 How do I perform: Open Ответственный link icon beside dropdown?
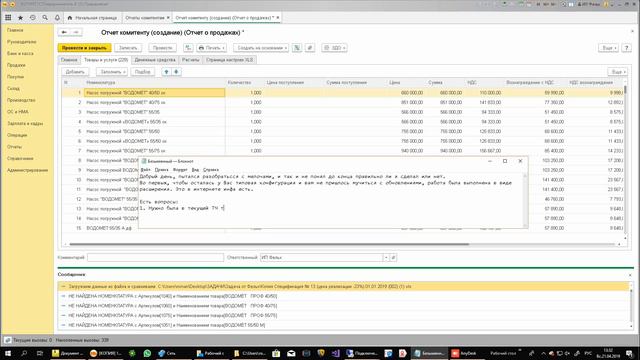click(x=393, y=258)
